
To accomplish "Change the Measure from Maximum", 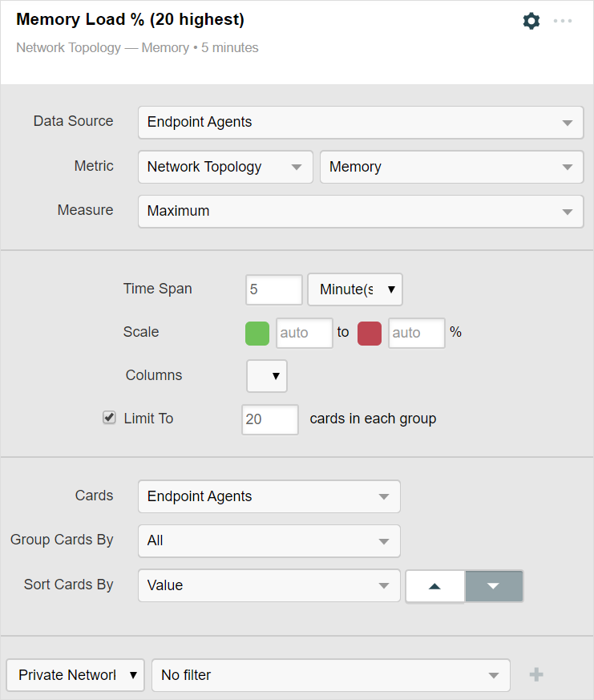I will click(360, 212).
